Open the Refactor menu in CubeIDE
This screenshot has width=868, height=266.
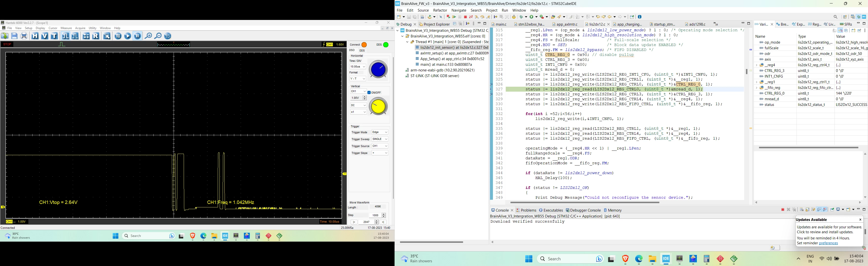(440, 10)
